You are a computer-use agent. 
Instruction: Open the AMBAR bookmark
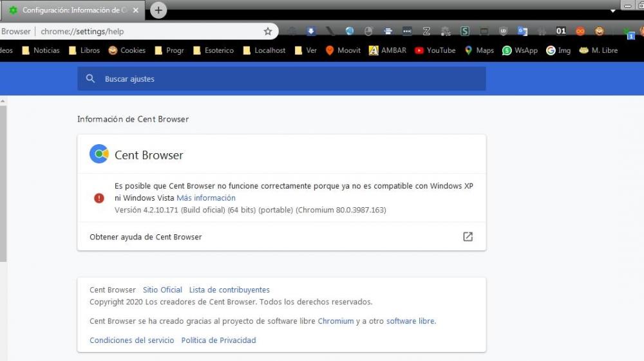[388, 50]
